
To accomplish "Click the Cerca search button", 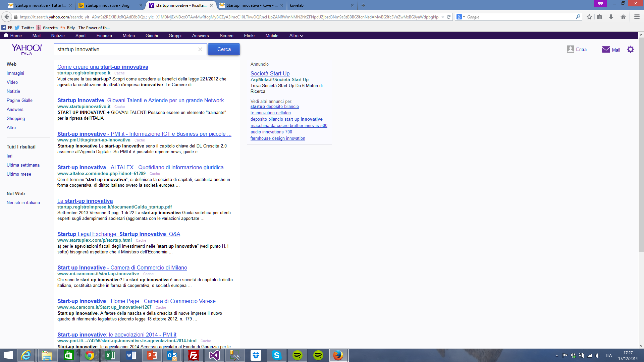I will tap(224, 49).
